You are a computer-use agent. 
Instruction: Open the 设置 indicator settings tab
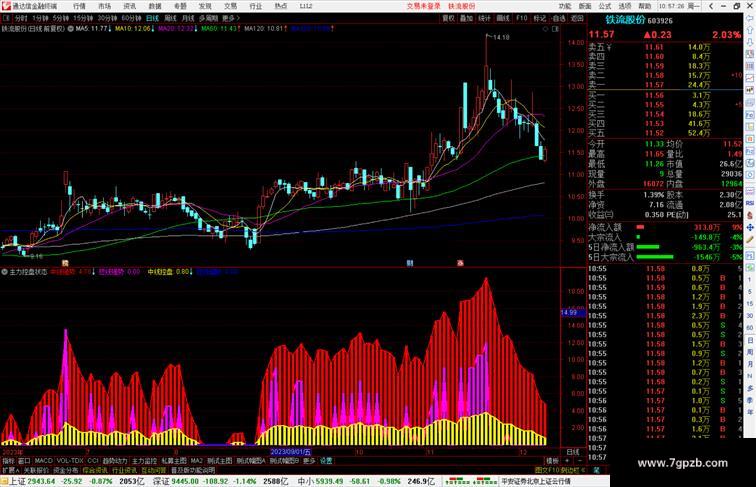(326, 461)
